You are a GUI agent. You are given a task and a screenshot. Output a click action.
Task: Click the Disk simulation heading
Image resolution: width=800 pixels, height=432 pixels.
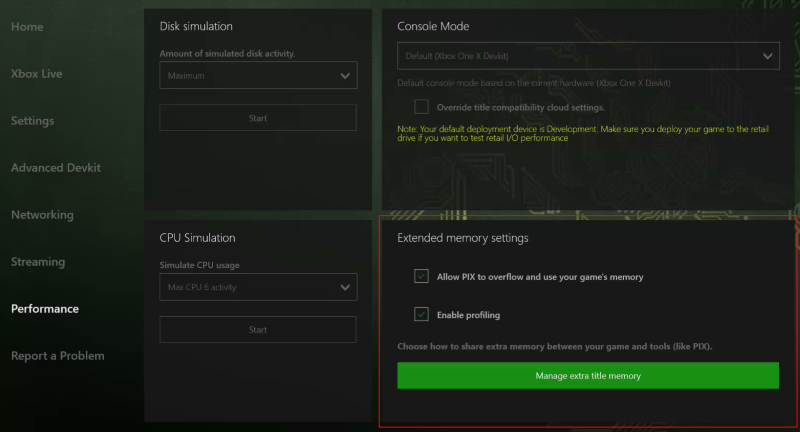coord(196,27)
